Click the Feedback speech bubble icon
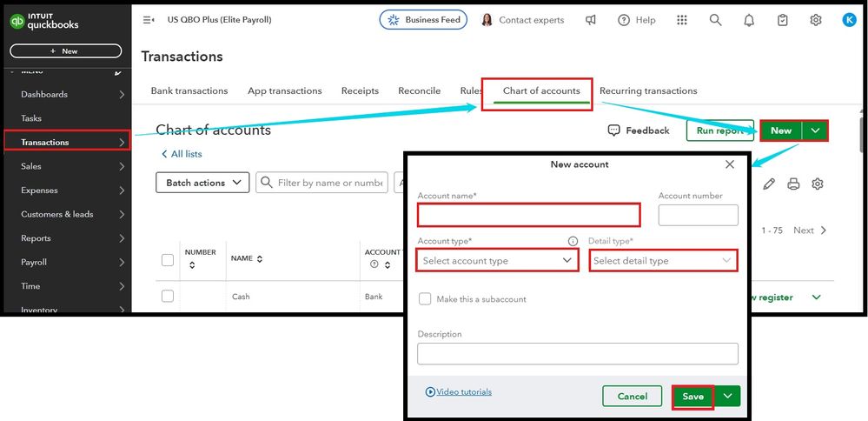 pyautogui.click(x=613, y=130)
